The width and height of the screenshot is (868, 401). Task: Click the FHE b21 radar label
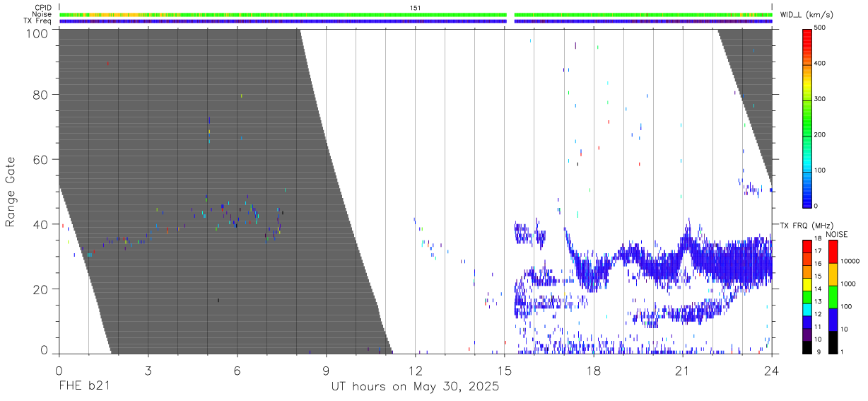[x=83, y=387]
